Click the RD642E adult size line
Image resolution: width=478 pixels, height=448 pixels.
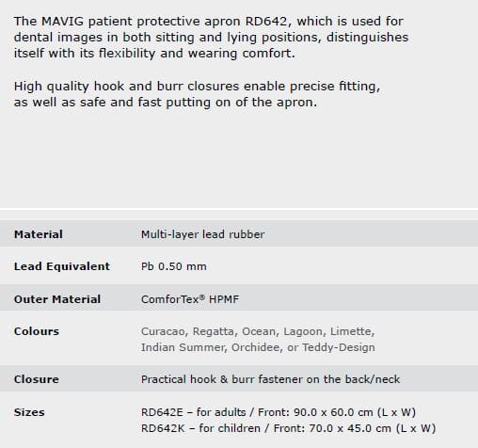tap(279, 412)
